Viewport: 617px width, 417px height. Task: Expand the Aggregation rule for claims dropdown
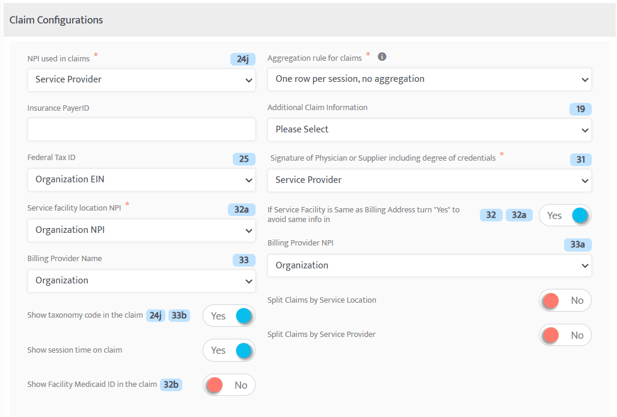point(429,79)
